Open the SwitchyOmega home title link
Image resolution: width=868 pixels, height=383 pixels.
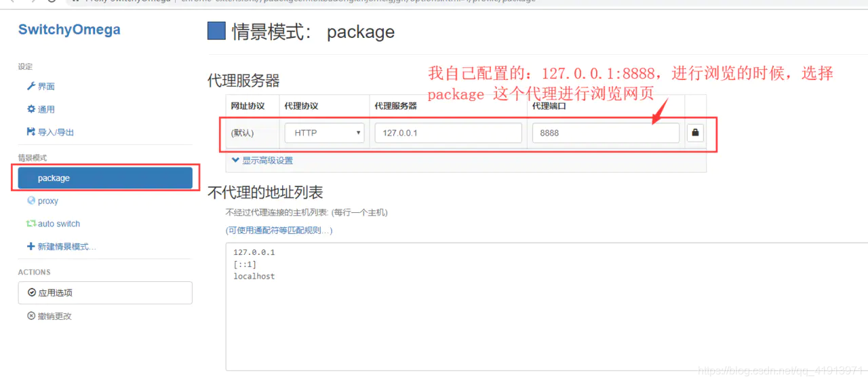[x=69, y=30]
